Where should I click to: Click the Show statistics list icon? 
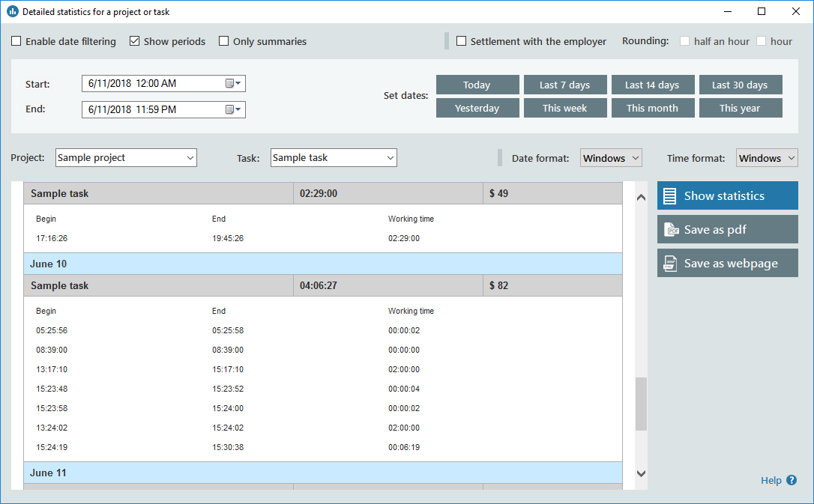point(670,196)
